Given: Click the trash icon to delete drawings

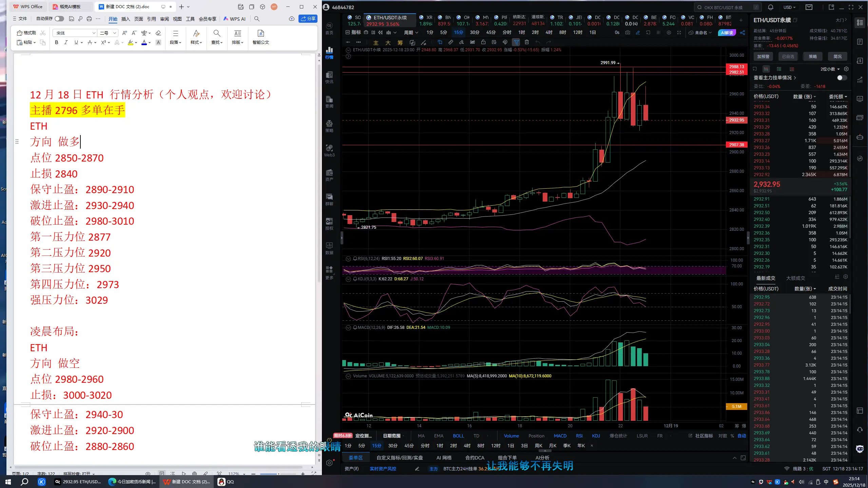Looking at the screenshot, I should 526,42.
